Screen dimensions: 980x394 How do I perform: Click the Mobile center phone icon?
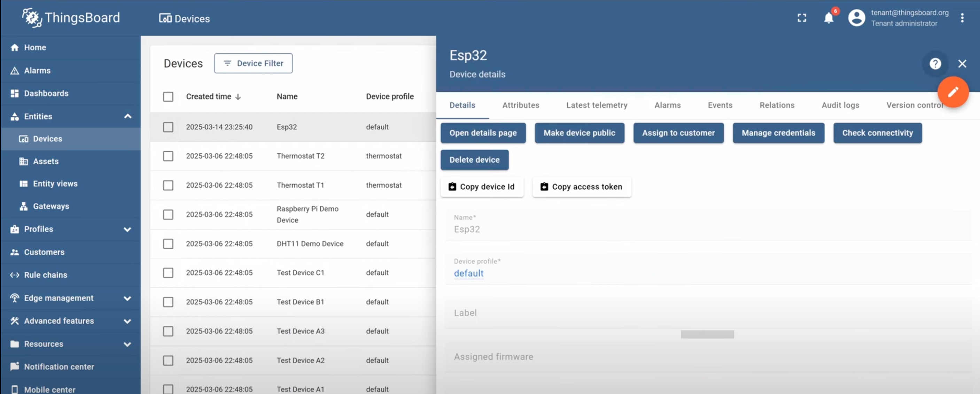pos(15,389)
